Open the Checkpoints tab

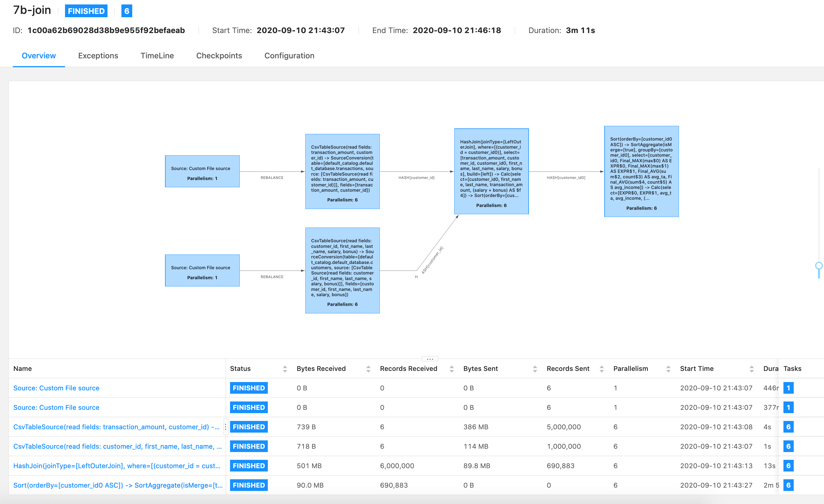(219, 56)
